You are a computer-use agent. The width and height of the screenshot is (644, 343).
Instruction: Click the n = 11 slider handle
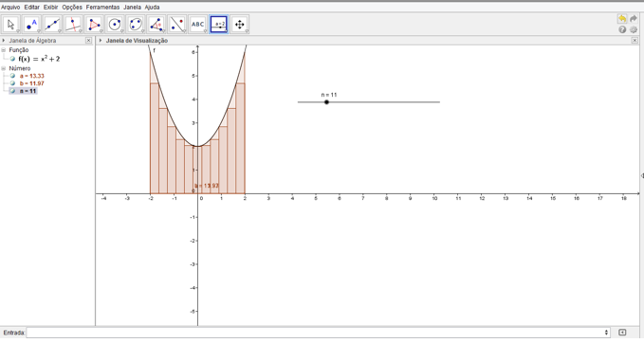click(326, 102)
